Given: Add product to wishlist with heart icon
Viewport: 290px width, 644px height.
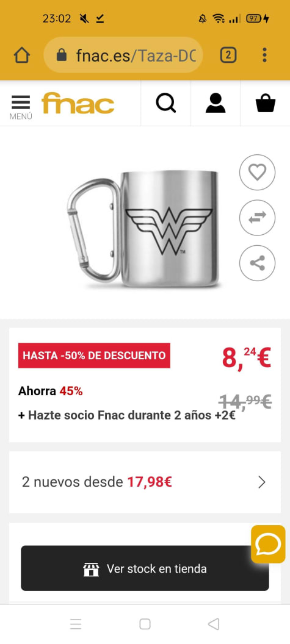Looking at the screenshot, I should pos(258,173).
